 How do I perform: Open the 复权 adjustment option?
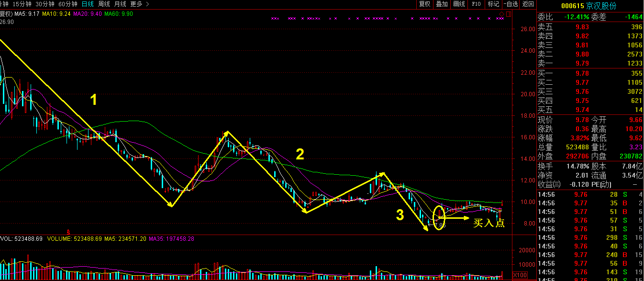(x=424, y=4)
